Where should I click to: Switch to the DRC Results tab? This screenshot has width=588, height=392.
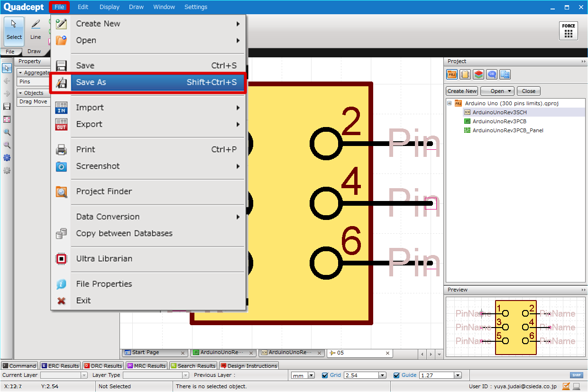click(x=103, y=365)
